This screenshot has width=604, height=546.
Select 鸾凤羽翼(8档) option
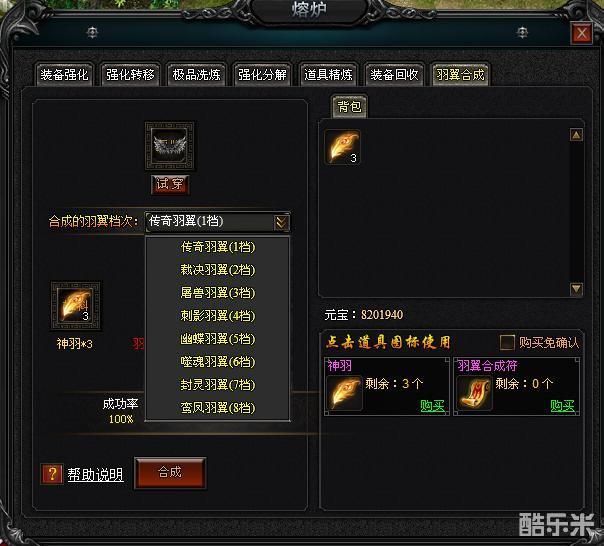coord(218,408)
